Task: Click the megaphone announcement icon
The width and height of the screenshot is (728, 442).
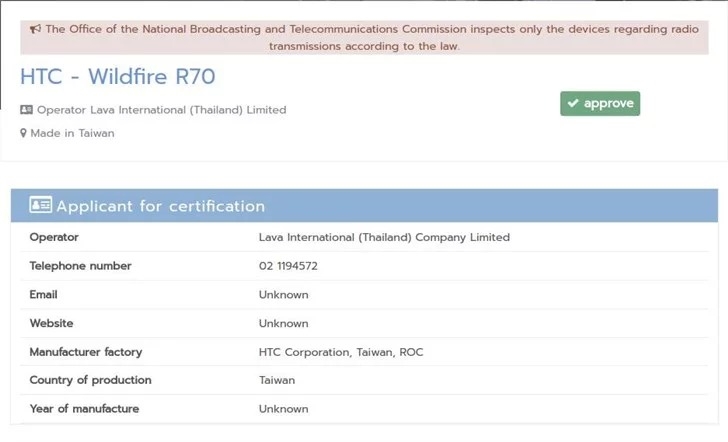Action: (x=35, y=29)
